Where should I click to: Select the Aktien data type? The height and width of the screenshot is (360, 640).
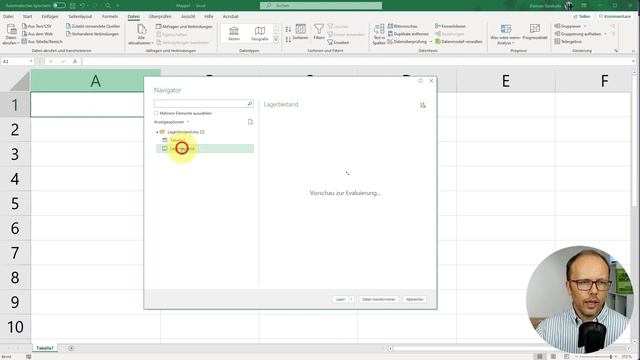click(x=234, y=33)
